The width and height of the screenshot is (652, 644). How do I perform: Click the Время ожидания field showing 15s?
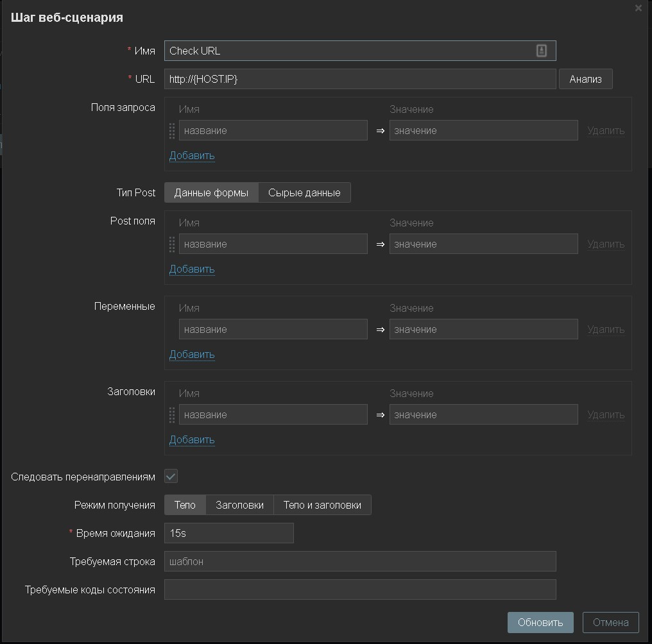tap(228, 533)
